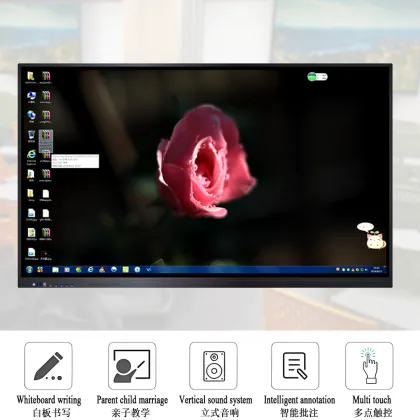The width and height of the screenshot is (420, 420).
Task: Select the Whiteboard writing pencil icon
Action: (48, 366)
